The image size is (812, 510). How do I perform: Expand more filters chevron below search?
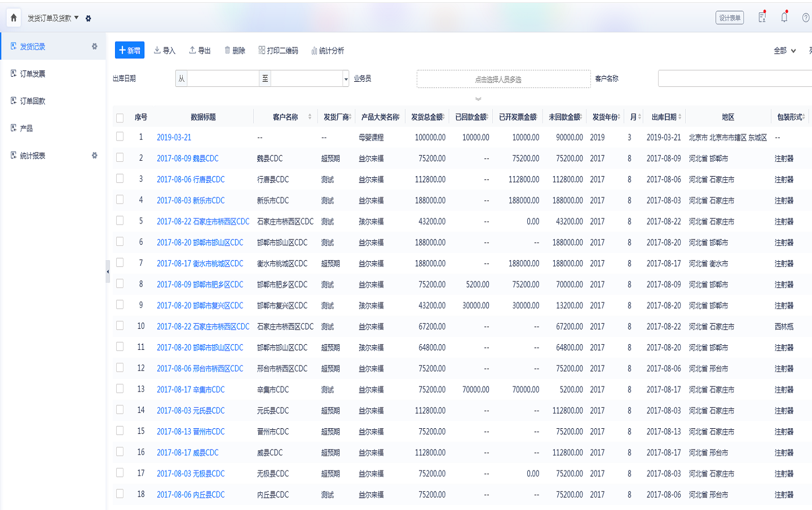478,99
